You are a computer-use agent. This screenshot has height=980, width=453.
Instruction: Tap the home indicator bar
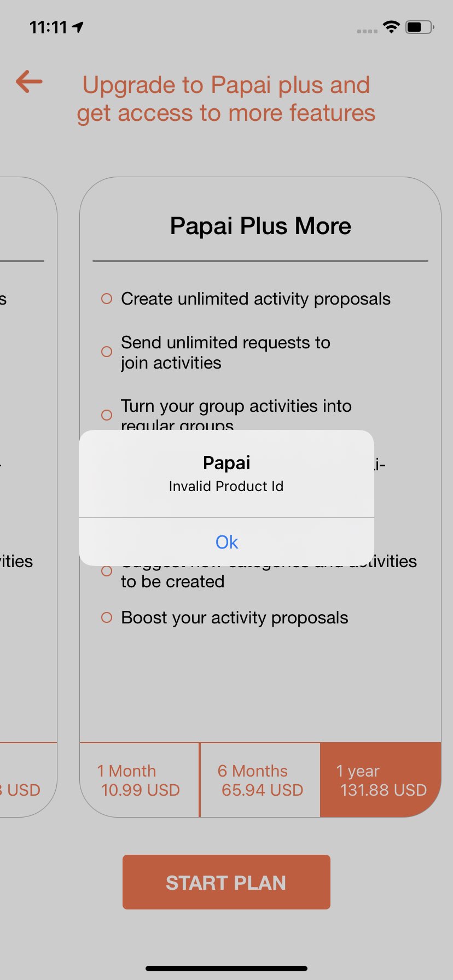[226, 969]
